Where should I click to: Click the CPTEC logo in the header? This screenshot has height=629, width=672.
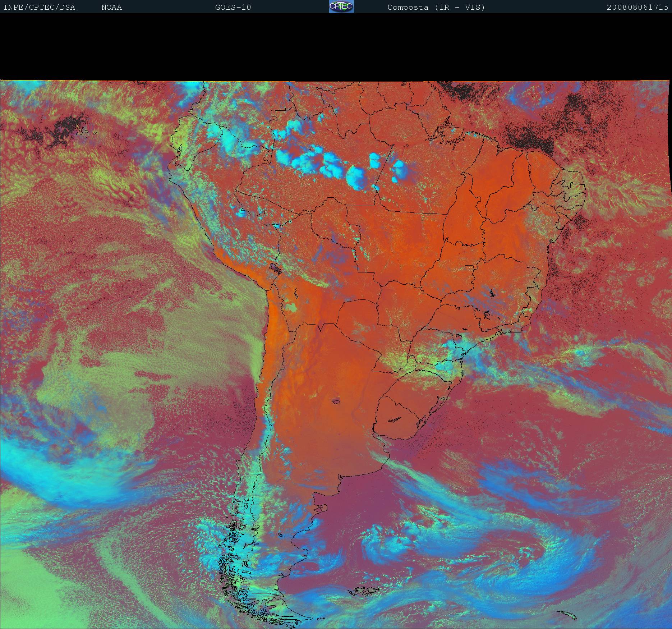[341, 6]
